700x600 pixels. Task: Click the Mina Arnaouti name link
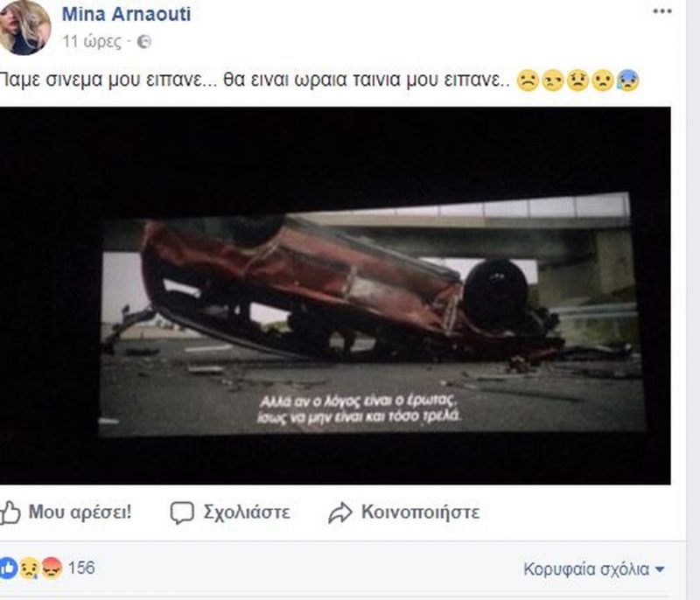click(x=126, y=14)
